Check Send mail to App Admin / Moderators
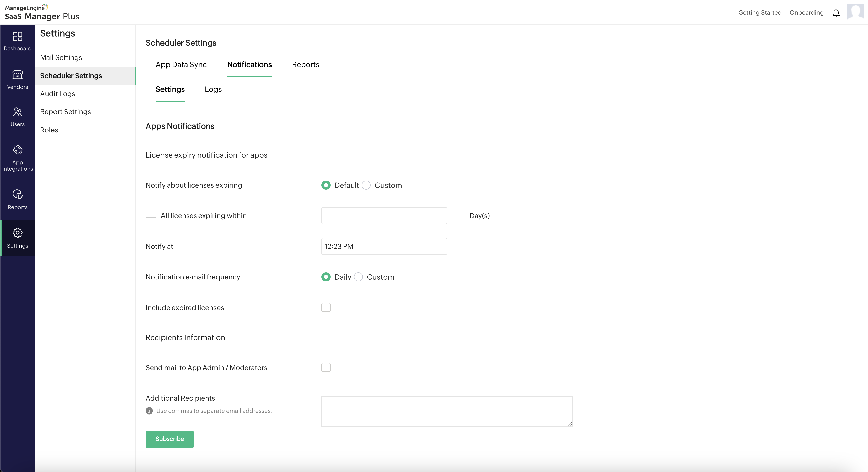 click(326, 367)
